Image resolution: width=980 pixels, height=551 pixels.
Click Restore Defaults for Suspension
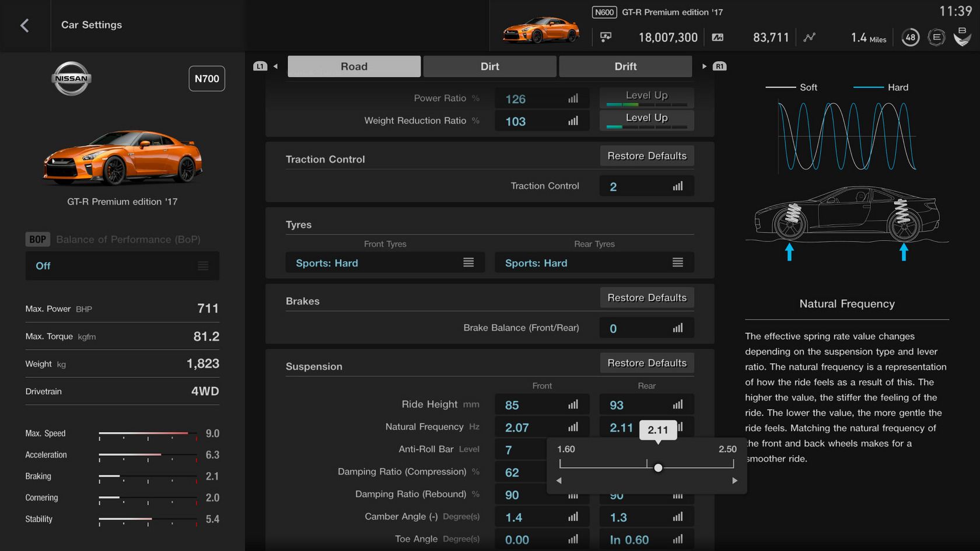[x=646, y=362]
